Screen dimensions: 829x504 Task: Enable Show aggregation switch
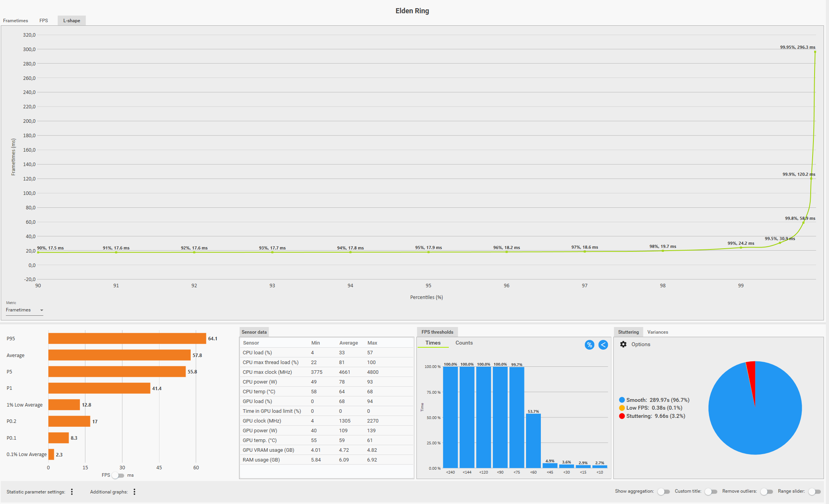(x=663, y=492)
